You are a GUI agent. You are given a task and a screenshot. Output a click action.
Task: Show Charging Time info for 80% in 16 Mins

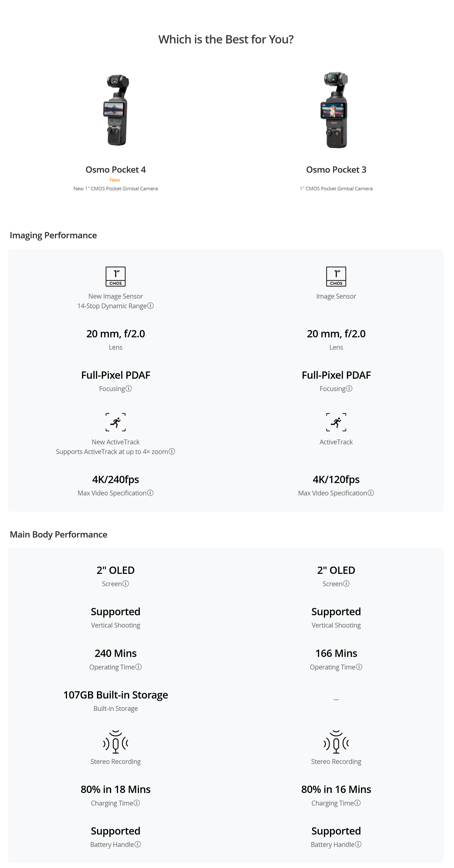click(357, 803)
